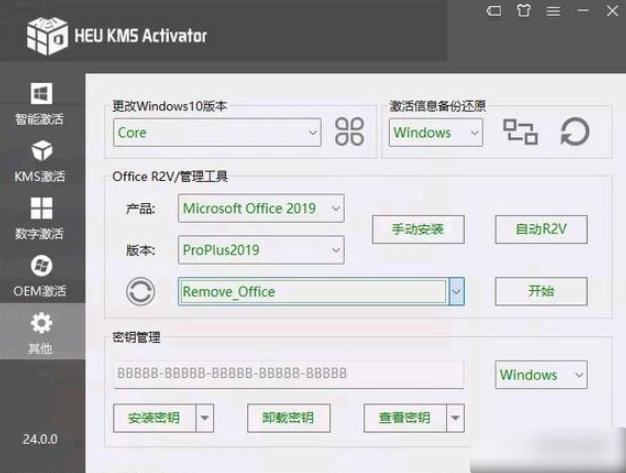Click the circular refresh icon beside Remove_Office
This screenshot has height=473, width=626.
pos(141,291)
